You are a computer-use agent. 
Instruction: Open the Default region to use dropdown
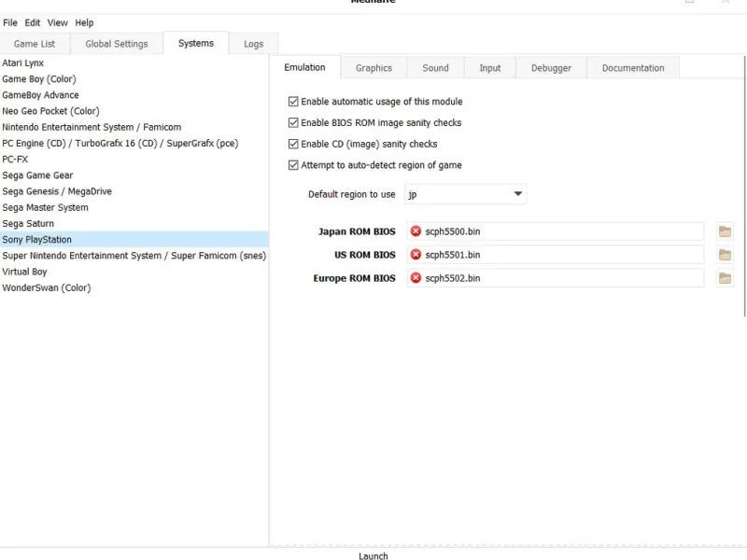click(465, 194)
